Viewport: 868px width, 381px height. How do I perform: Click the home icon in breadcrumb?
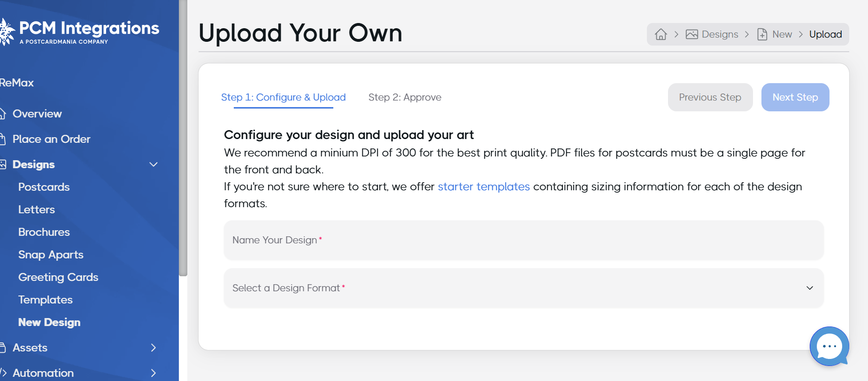tap(661, 34)
